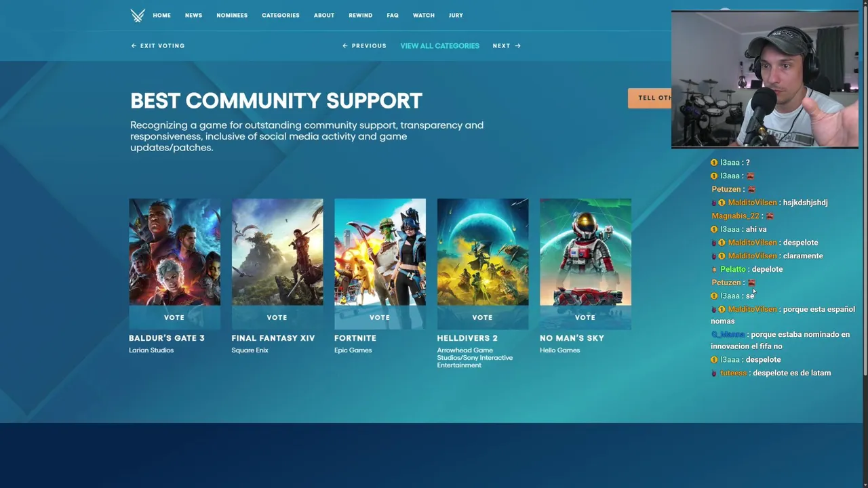Select WATCH in the navigation bar

point(424,16)
